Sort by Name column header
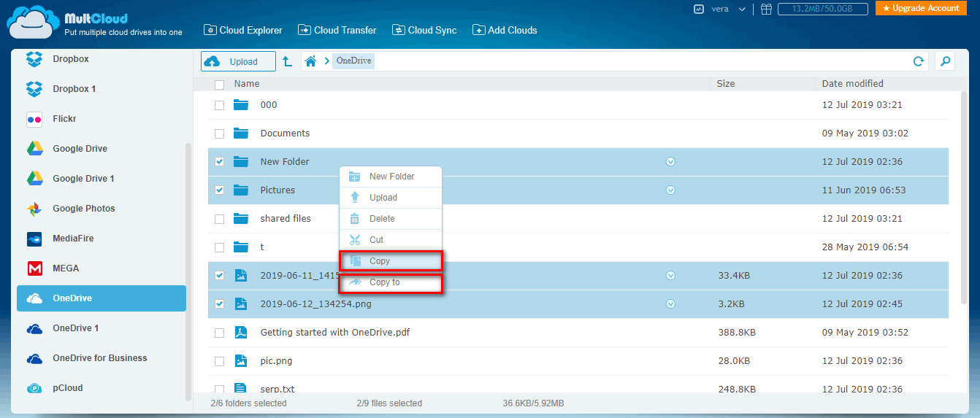980x418 pixels. 247,84
